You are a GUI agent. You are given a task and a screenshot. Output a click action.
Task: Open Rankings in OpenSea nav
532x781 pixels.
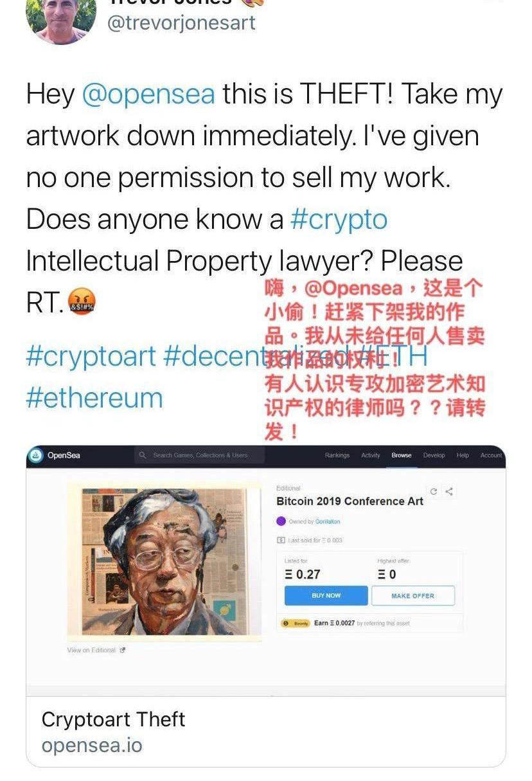(x=337, y=455)
